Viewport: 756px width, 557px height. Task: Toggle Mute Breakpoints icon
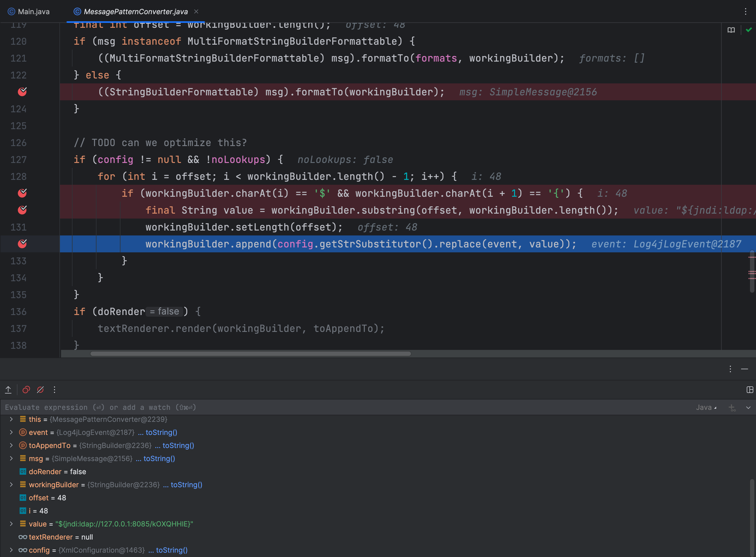click(x=40, y=390)
